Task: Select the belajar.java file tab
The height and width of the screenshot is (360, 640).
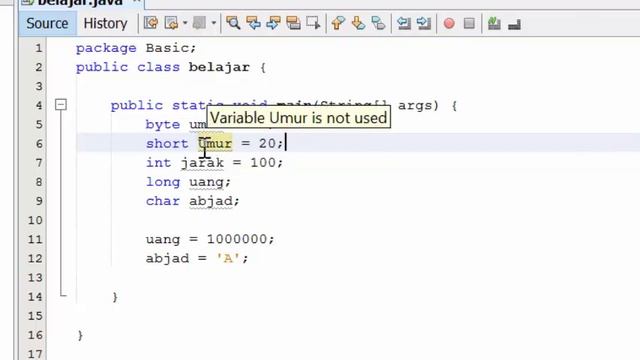Action: (80, 3)
